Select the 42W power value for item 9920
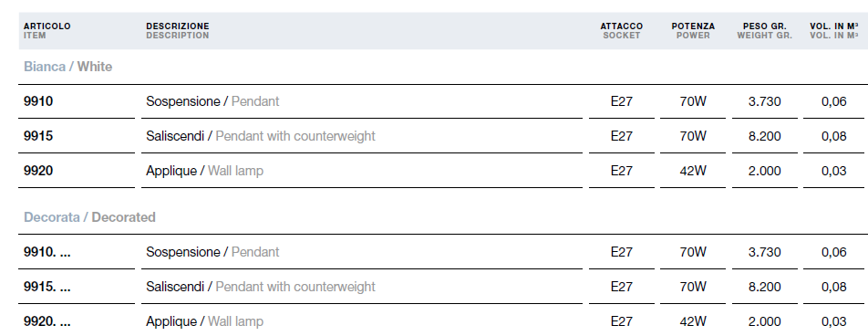 click(693, 171)
